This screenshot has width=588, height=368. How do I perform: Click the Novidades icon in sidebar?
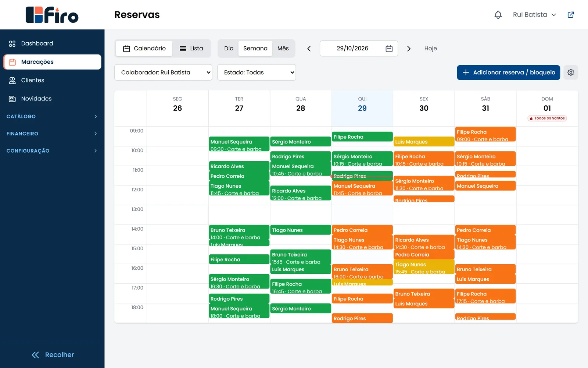12,99
